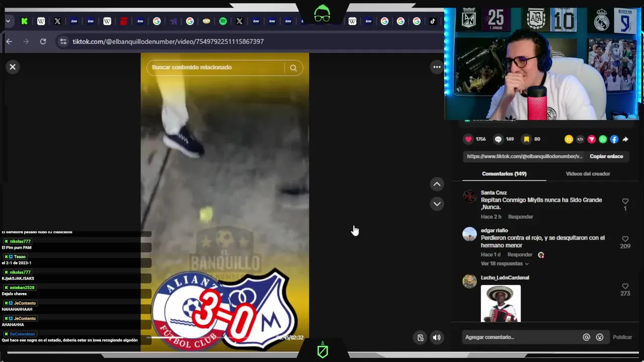
Task: Click the Copiar enlace button
Action: click(606, 156)
